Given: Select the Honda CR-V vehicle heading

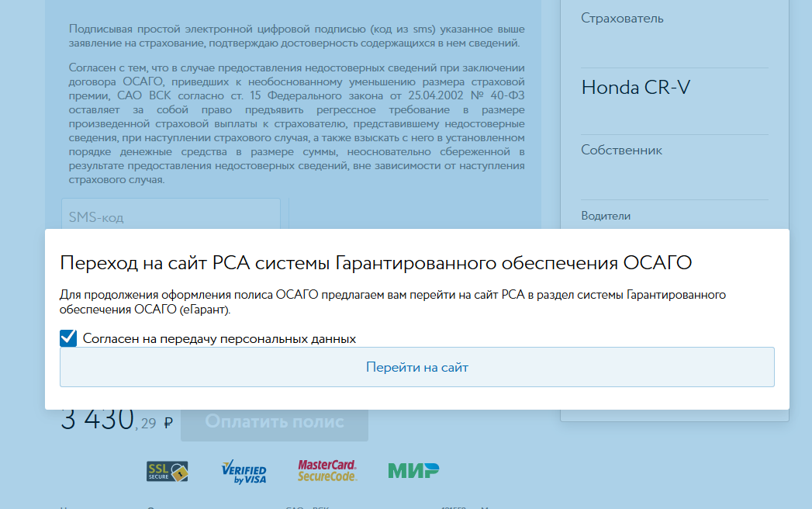Looking at the screenshot, I should [x=635, y=88].
